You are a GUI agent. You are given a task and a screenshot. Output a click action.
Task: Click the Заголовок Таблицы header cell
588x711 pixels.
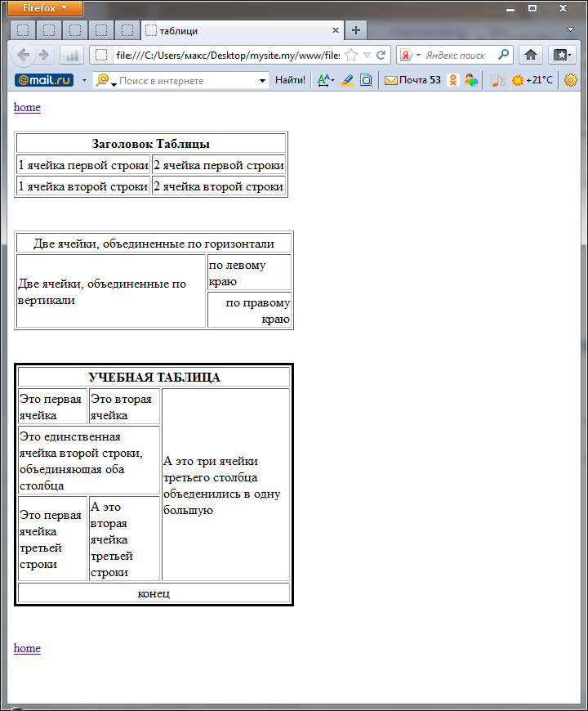151,144
